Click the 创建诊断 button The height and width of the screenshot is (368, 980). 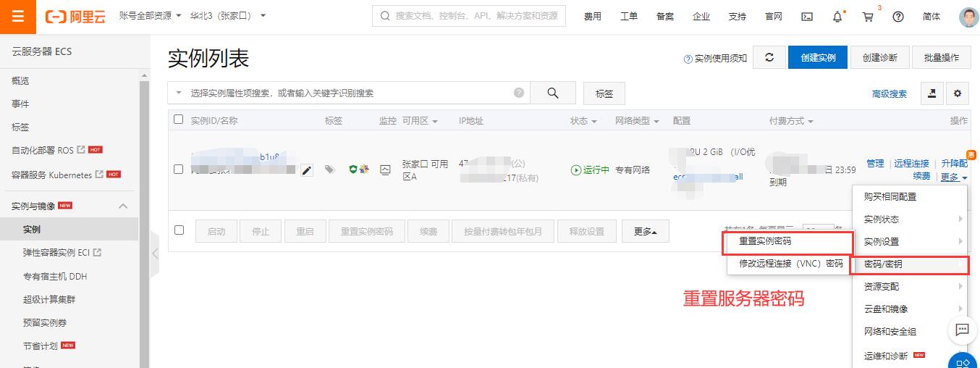[x=879, y=58]
